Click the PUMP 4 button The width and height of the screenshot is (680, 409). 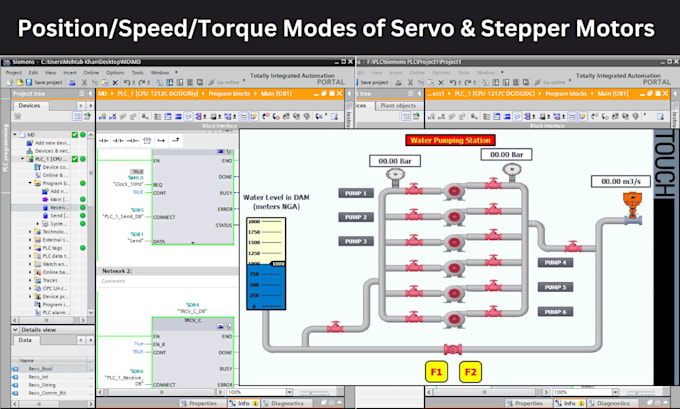(556, 262)
